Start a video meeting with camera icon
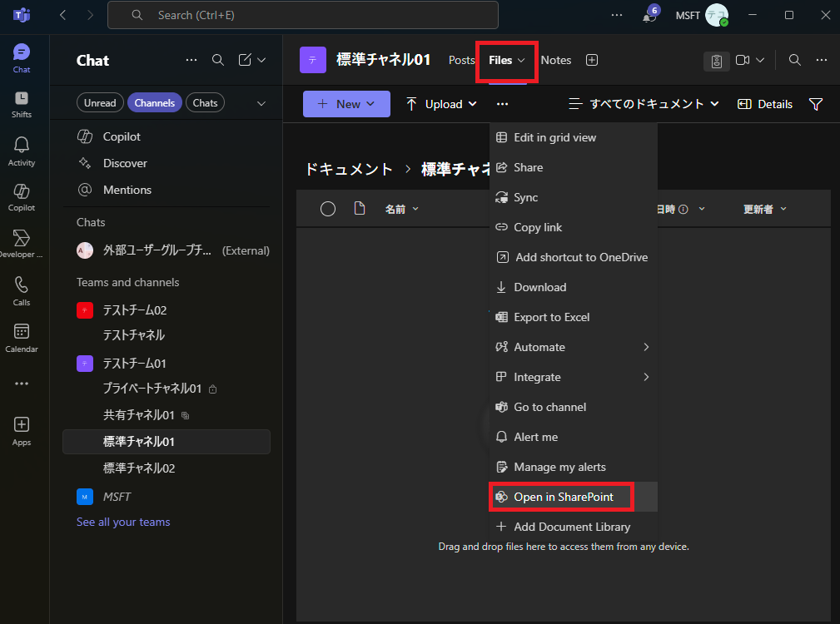Image resolution: width=840 pixels, height=624 pixels. tap(743, 60)
